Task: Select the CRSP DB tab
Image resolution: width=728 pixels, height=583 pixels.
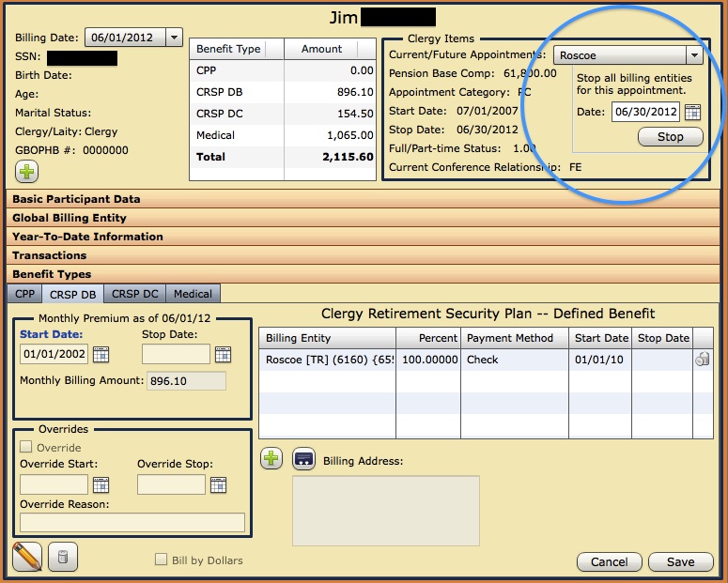Action: (73, 294)
